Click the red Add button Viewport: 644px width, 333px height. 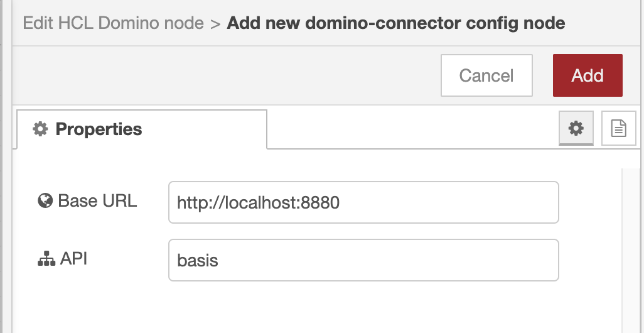[x=588, y=75]
